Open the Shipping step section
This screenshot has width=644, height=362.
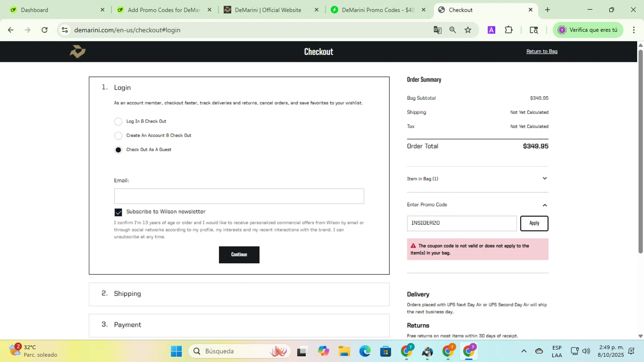click(x=239, y=294)
